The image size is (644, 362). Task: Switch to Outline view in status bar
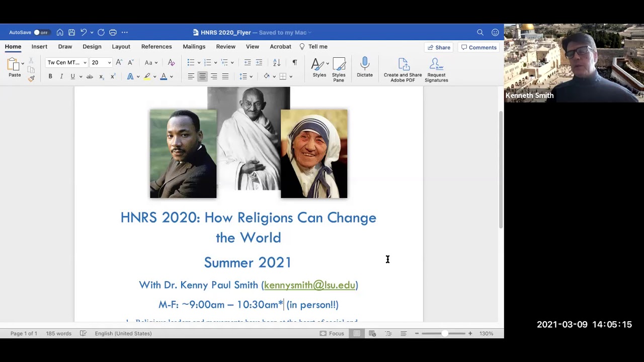[x=388, y=333]
